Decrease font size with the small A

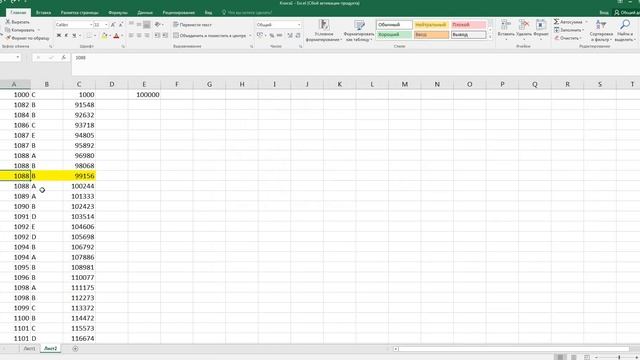[121, 25]
